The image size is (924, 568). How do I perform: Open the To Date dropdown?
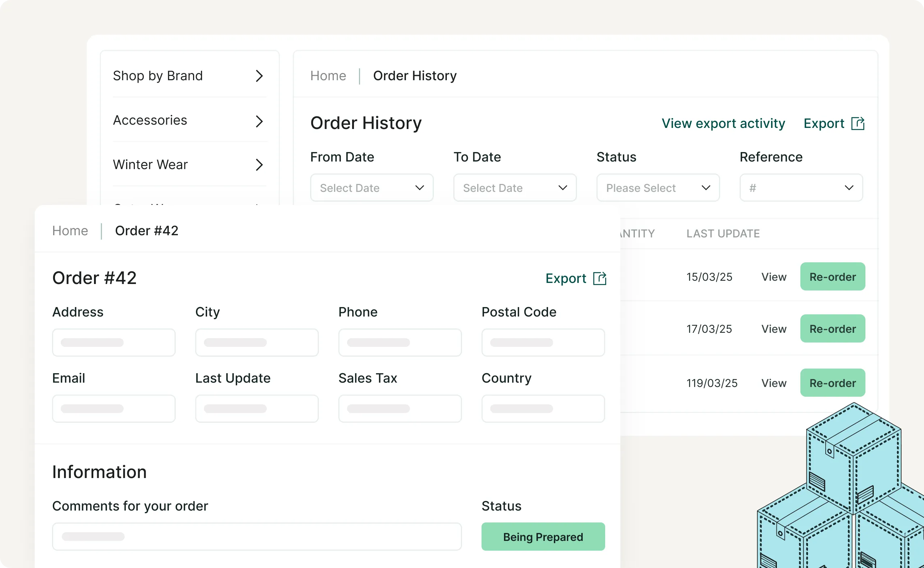click(514, 188)
